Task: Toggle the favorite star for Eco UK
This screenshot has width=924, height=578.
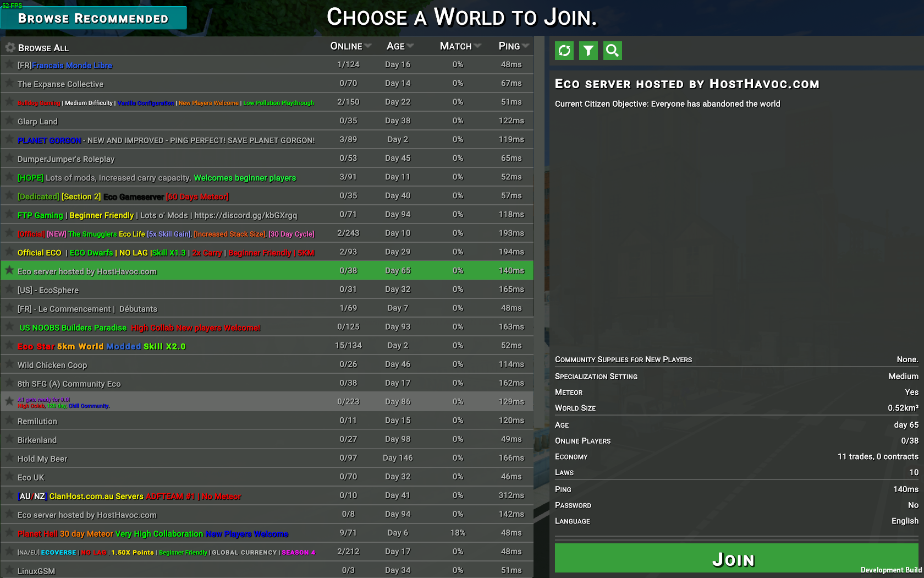Action: (x=9, y=476)
